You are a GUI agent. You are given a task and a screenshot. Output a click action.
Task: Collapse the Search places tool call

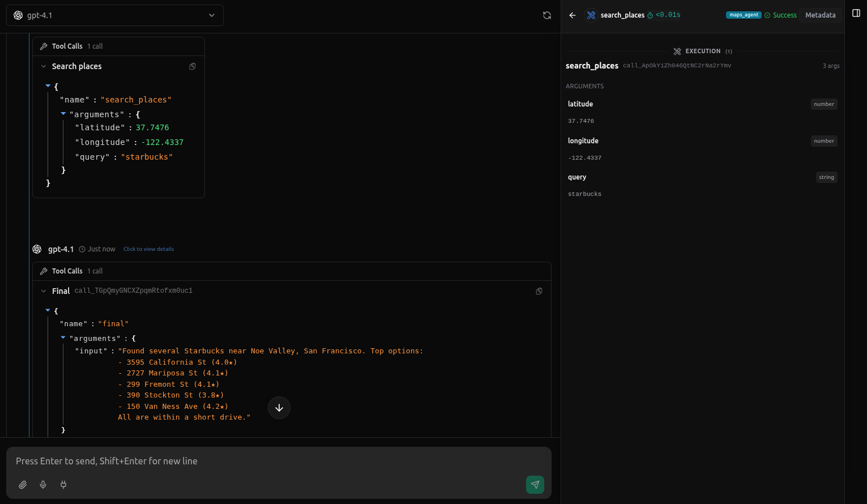[x=44, y=66]
